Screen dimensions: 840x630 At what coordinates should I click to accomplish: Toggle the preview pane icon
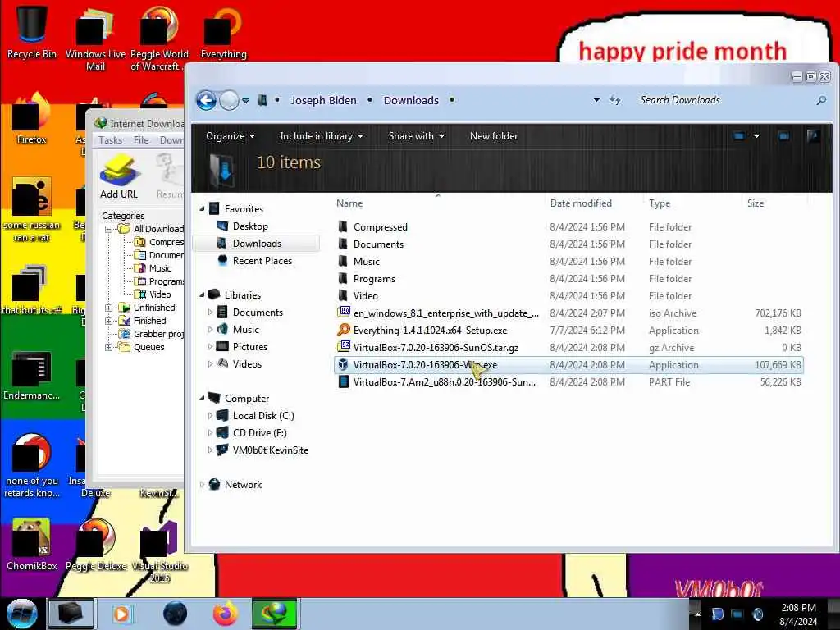pos(783,136)
